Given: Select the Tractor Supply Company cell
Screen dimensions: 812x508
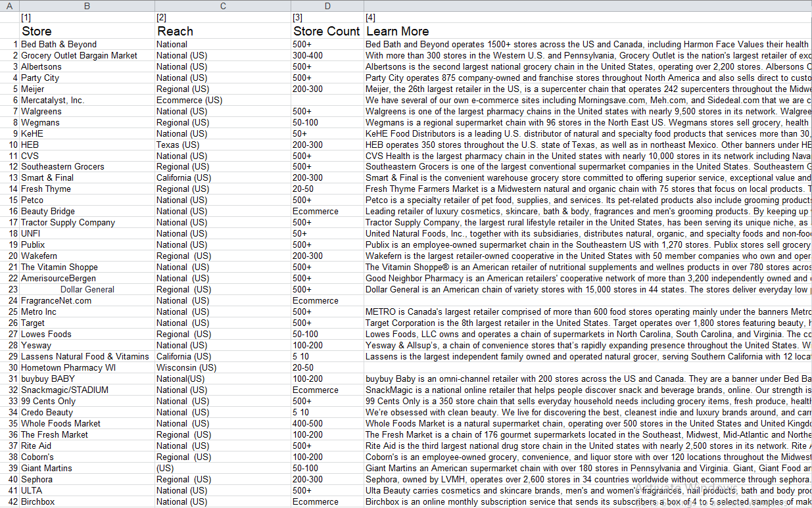Looking at the screenshot, I should click(87, 223).
